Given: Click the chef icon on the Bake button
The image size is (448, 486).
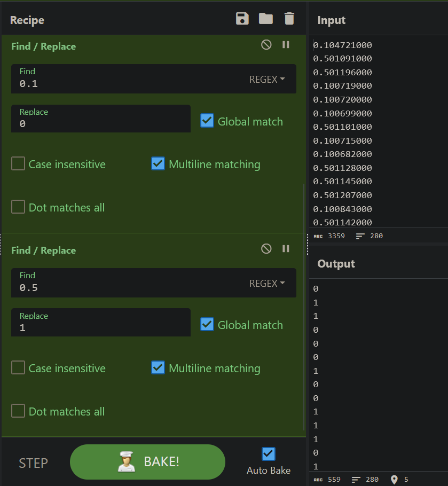Looking at the screenshot, I should [x=127, y=462].
